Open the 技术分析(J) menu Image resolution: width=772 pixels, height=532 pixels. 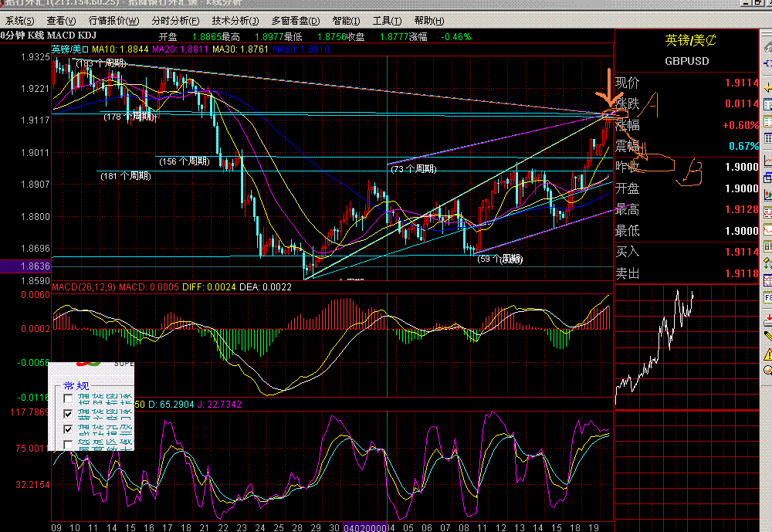(x=235, y=21)
